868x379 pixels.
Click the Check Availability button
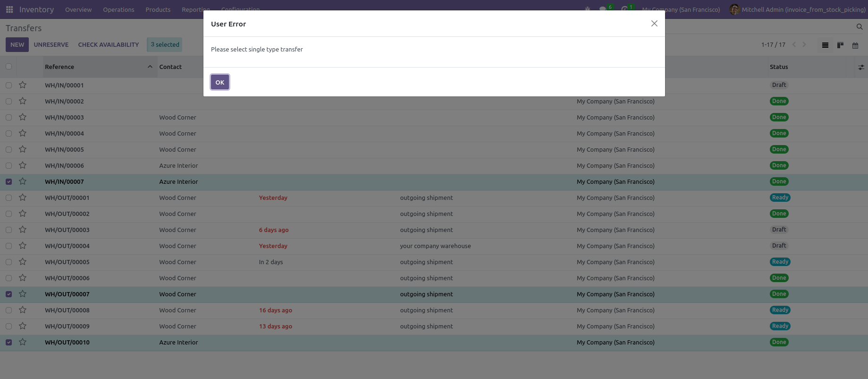(109, 45)
